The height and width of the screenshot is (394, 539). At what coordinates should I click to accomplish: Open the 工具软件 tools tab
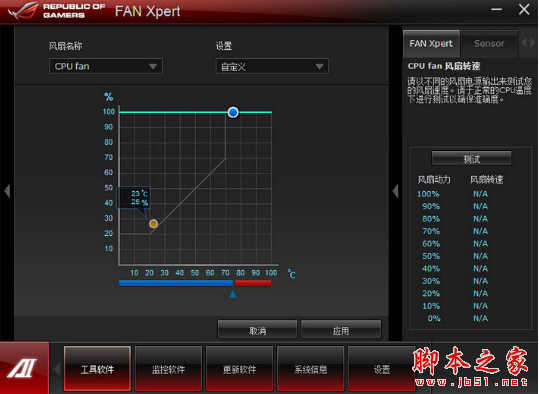pyautogui.click(x=97, y=369)
